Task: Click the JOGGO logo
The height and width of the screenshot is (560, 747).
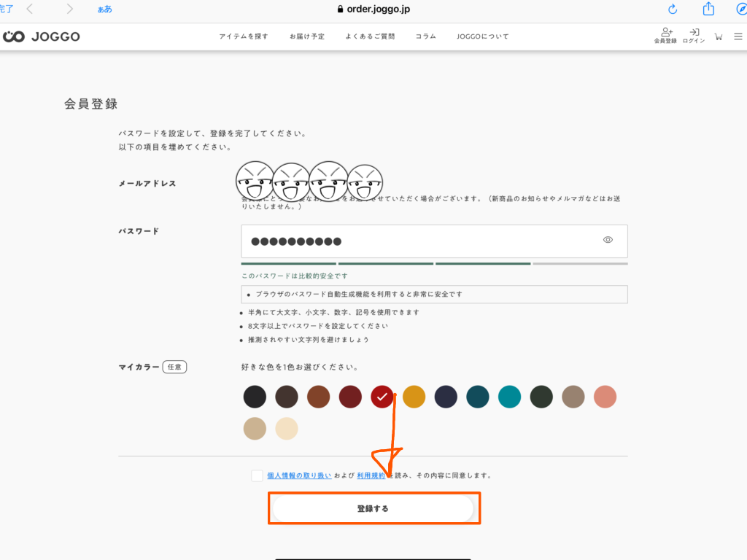Action: [x=42, y=36]
